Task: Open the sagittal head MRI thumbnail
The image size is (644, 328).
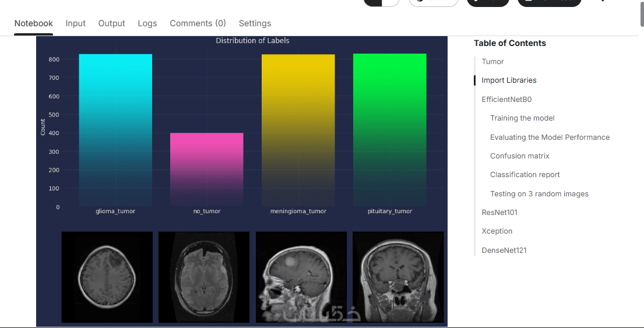Action: [x=301, y=277]
